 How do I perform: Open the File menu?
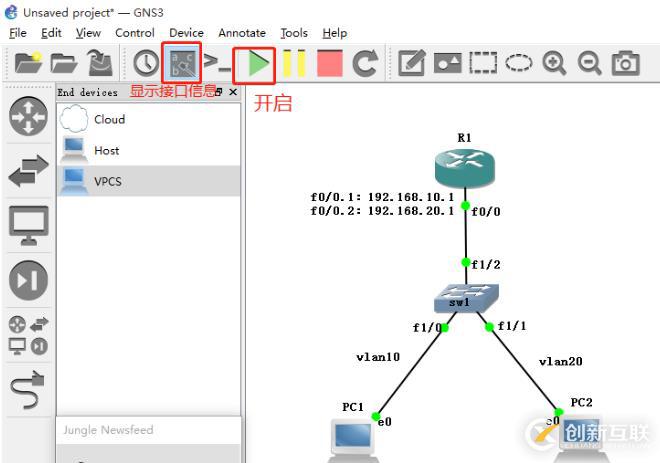(x=18, y=33)
